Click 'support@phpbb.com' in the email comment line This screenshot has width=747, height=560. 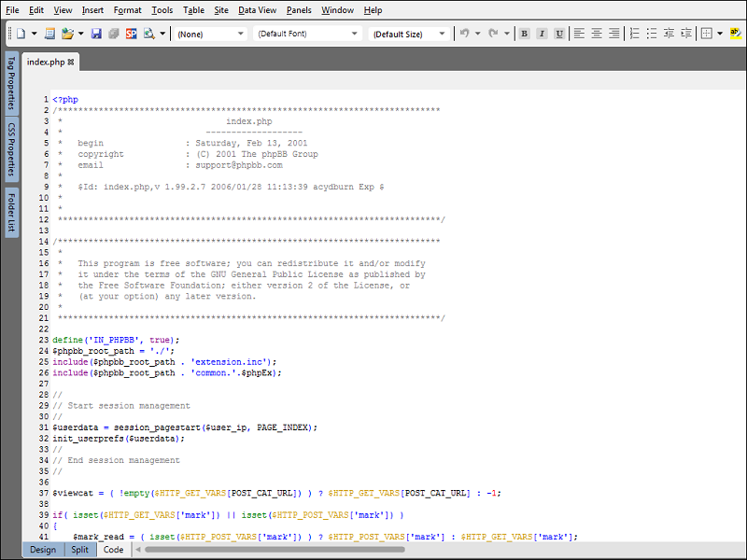point(239,165)
